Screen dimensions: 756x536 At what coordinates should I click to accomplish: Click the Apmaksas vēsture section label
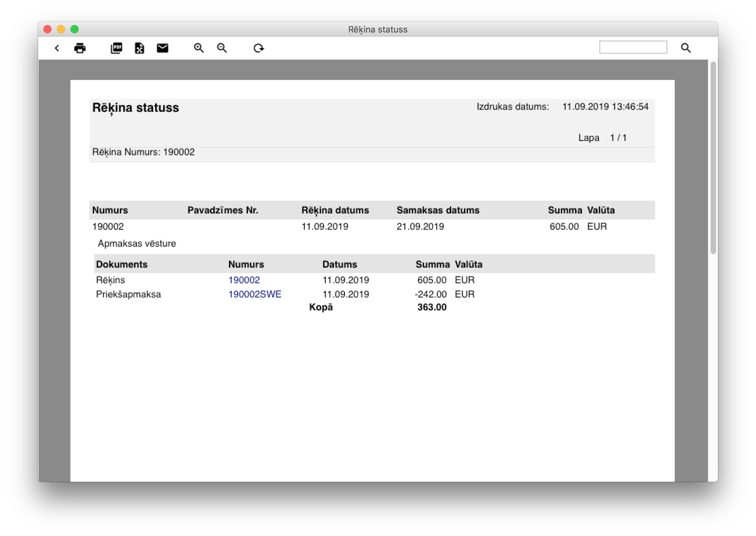[x=137, y=243]
